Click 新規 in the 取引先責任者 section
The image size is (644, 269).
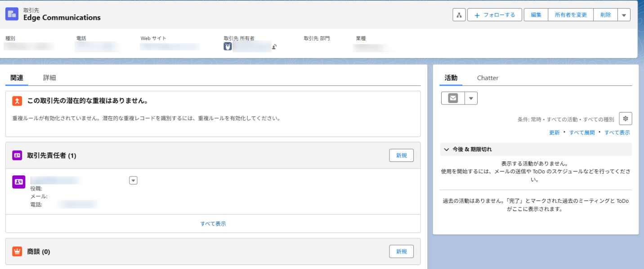[401, 155]
